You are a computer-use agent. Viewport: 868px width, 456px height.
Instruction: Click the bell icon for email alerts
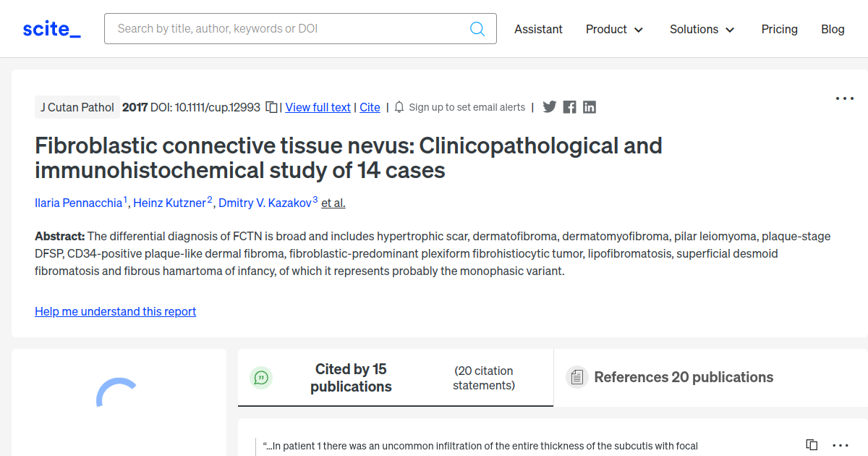[399, 106]
